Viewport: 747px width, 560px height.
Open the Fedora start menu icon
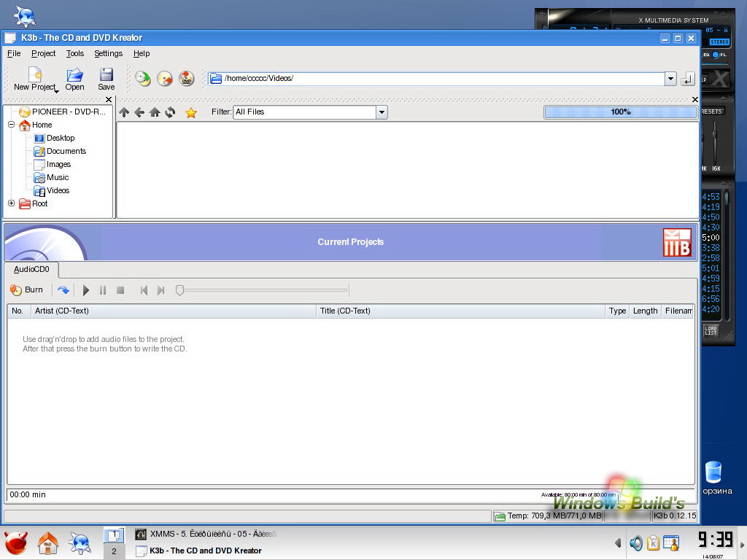tap(16, 543)
